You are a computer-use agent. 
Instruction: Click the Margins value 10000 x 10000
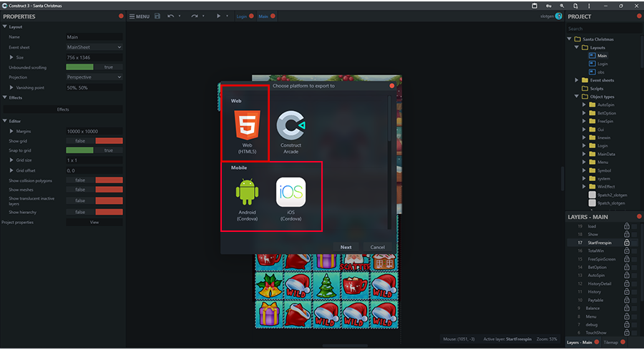click(x=94, y=132)
